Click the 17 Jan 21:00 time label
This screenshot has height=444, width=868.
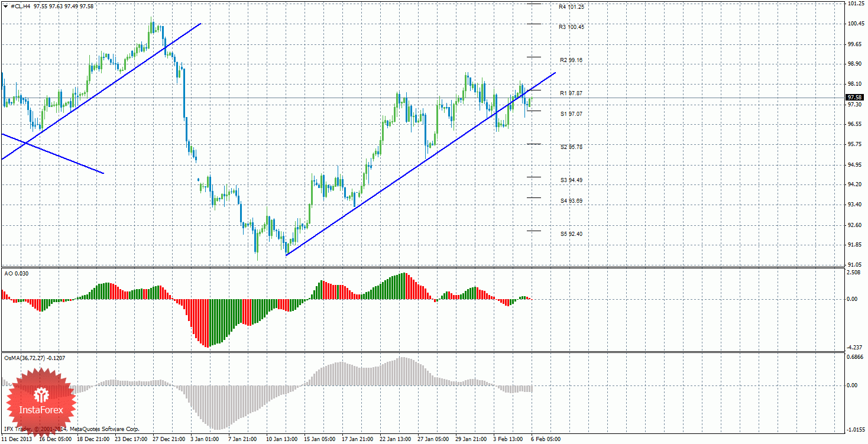point(358,439)
